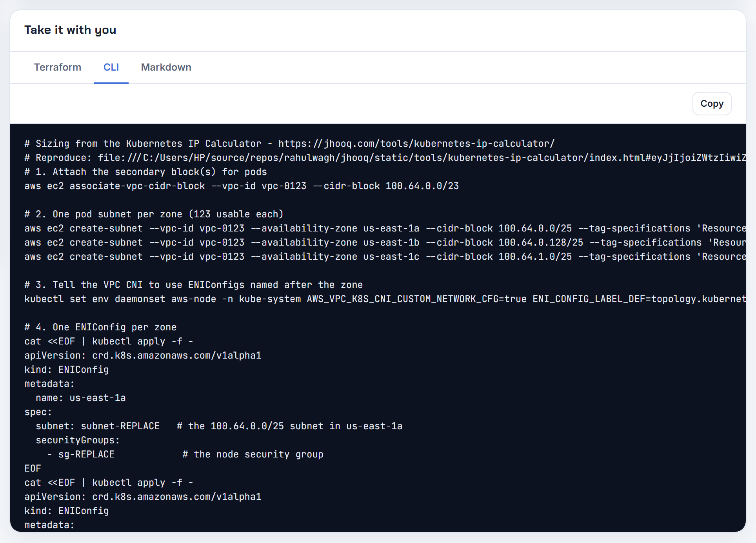This screenshot has width=756, height=543.
Task: Click the '# Reproduce: file:///C:/Users/HP' line
Action: (x=385, y=158)
